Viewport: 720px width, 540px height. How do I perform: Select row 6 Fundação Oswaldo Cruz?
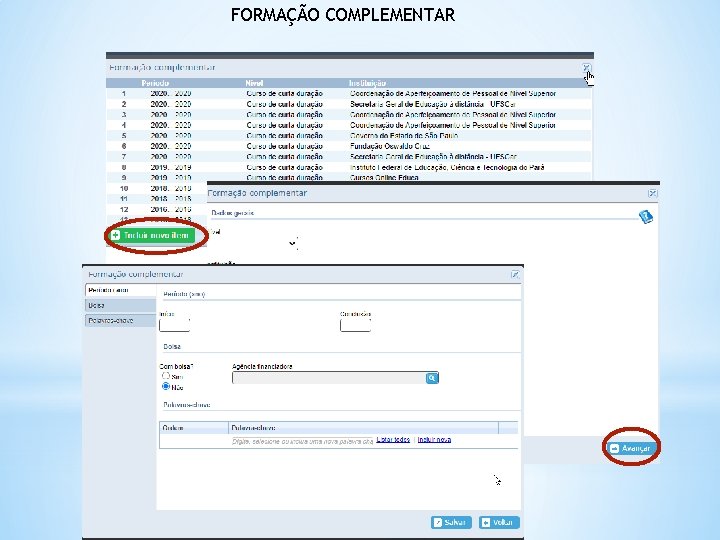click(349, 146)
